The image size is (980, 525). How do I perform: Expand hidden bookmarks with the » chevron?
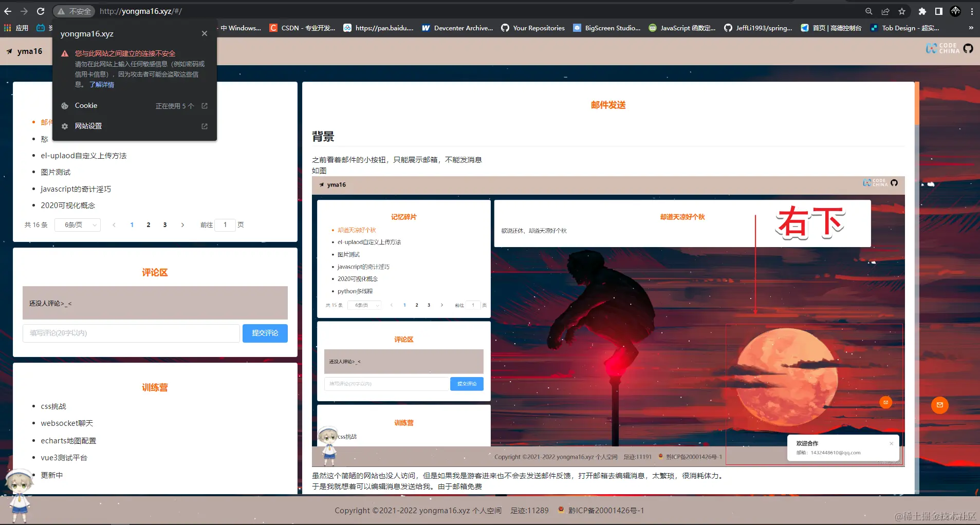pyautogui.click(x=971, y=28)
